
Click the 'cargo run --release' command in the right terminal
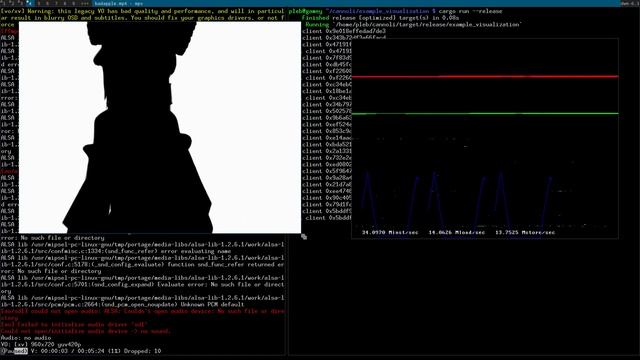coord(470,11)
